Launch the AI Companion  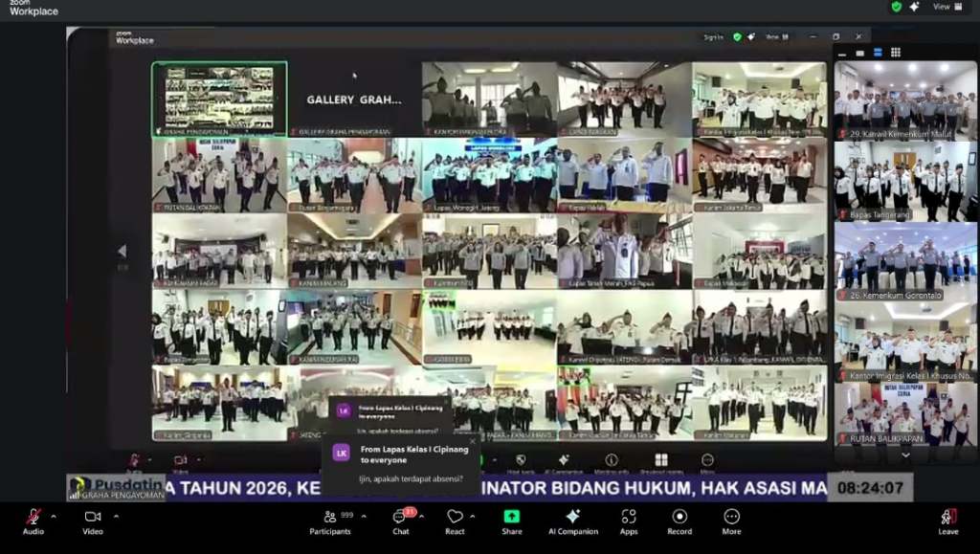[572, 518]
